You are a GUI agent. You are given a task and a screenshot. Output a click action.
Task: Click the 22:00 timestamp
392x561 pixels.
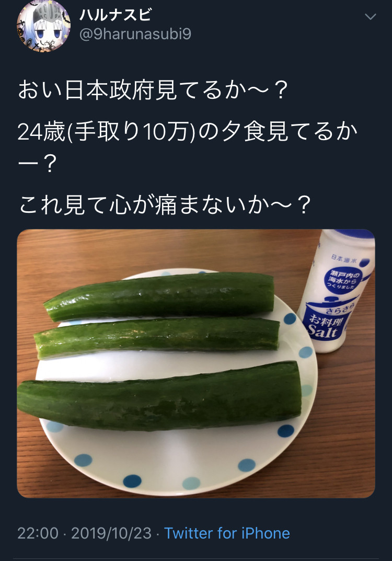pyautogui.click(x=38, y=533)
